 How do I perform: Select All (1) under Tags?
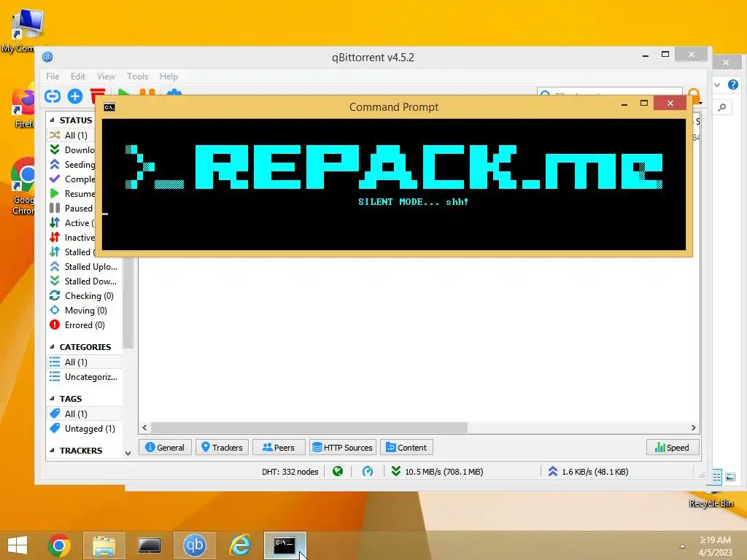click(85, 414)
